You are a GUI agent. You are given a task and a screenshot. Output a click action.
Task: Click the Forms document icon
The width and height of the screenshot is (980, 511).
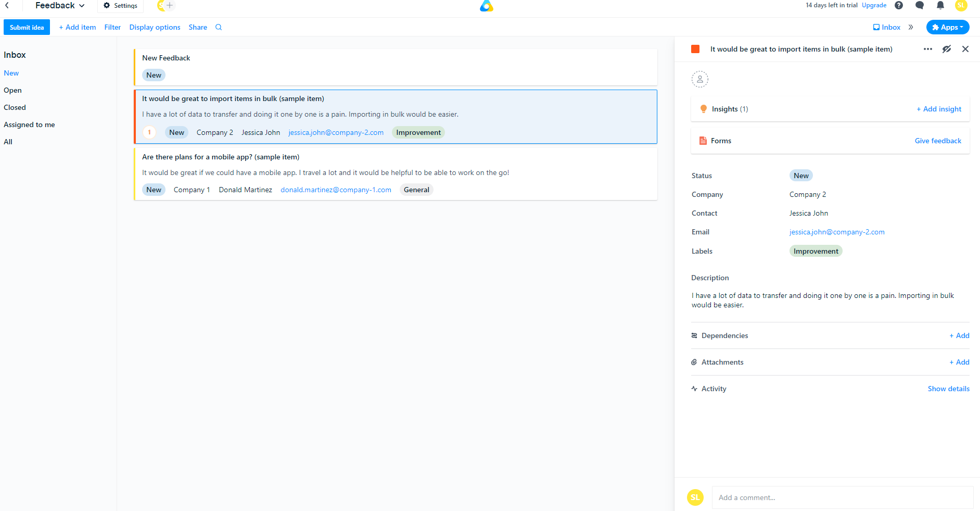703,141
